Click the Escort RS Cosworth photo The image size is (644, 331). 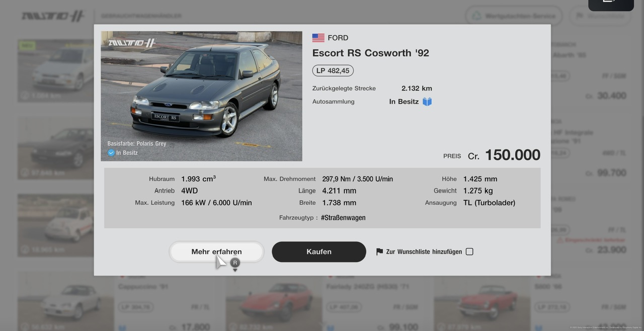(x=201, y=96)
